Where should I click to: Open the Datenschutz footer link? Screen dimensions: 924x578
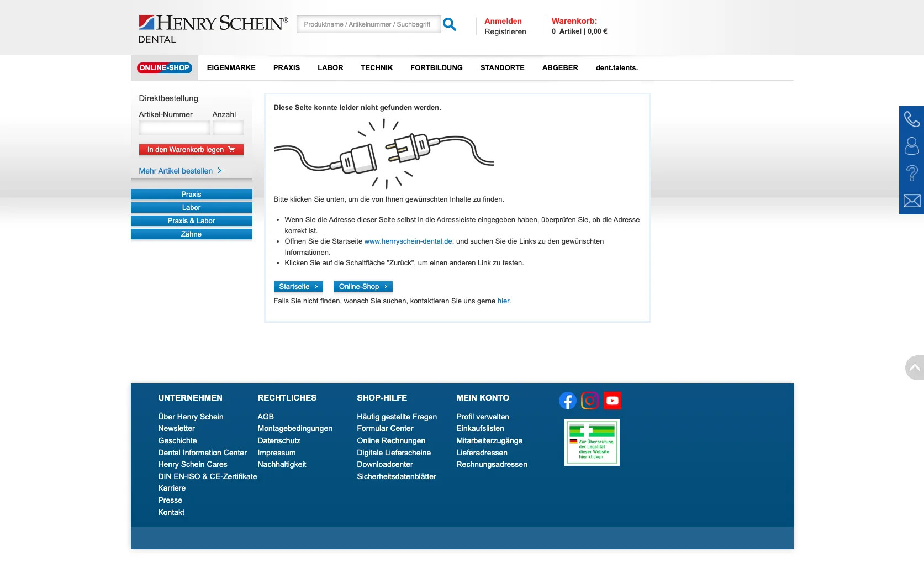(279, 440)
